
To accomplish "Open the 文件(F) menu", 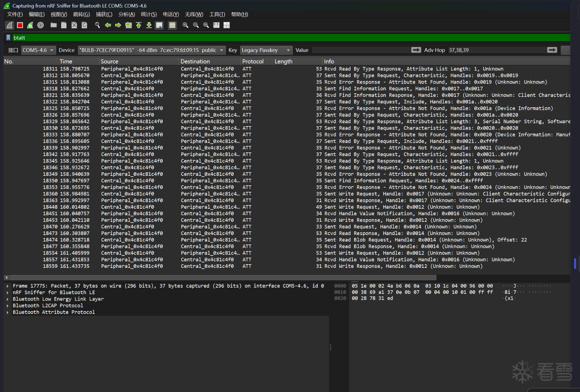I will 15,14.
